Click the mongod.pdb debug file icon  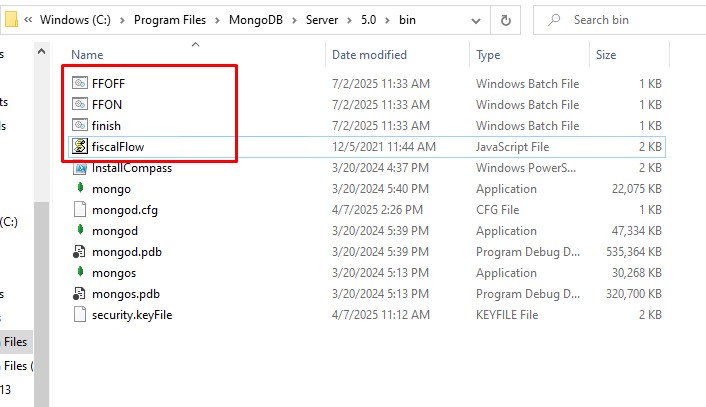[x=81, y=252]
